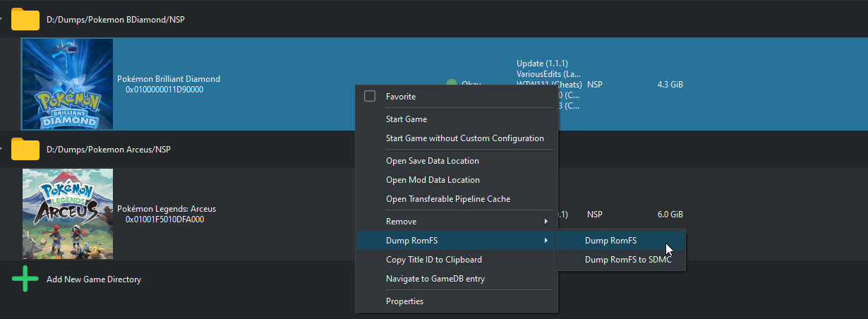The image size is (868, 319).
Task: Click Add New Game Directory label
Action: (x=94, y=279)
